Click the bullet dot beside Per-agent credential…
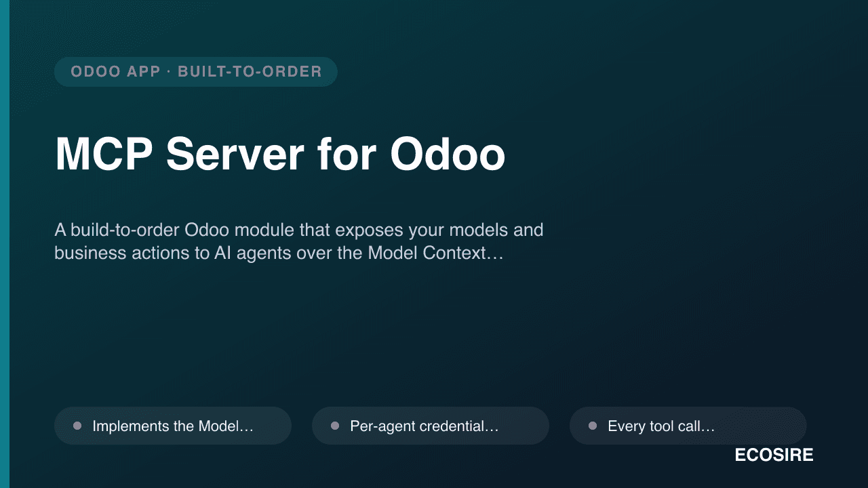The image size is (868, 488). tap(335, 426)
